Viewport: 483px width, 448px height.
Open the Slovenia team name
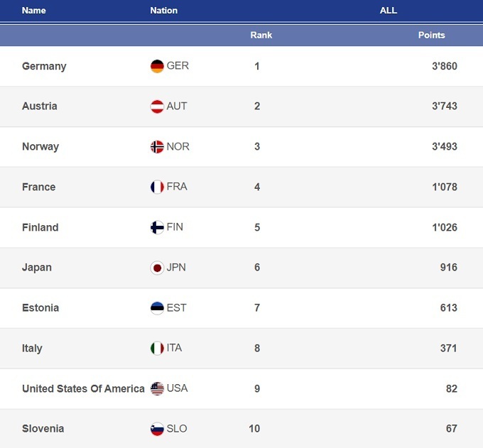[43, 429]
